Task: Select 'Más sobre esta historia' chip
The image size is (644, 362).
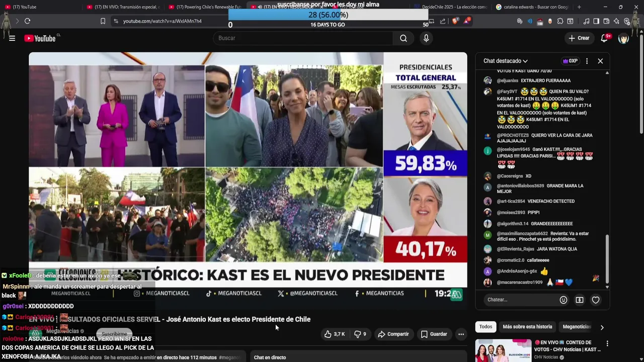Action: tap(527, 327)
